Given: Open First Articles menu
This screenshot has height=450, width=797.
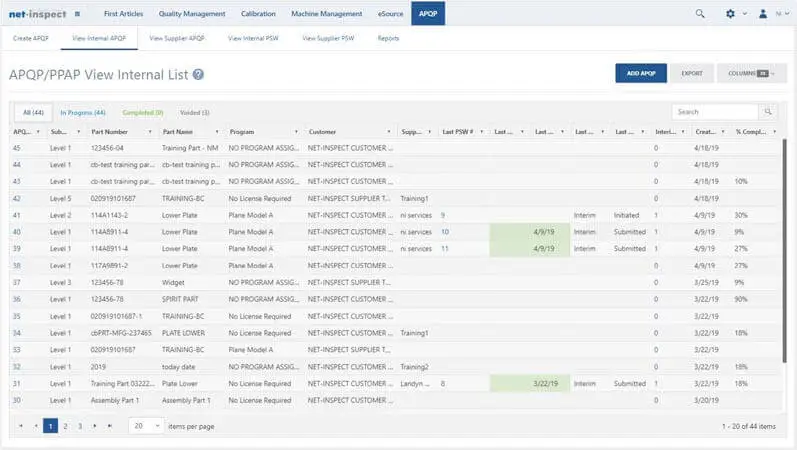Looking at the screenshot, I should point(124,14).
